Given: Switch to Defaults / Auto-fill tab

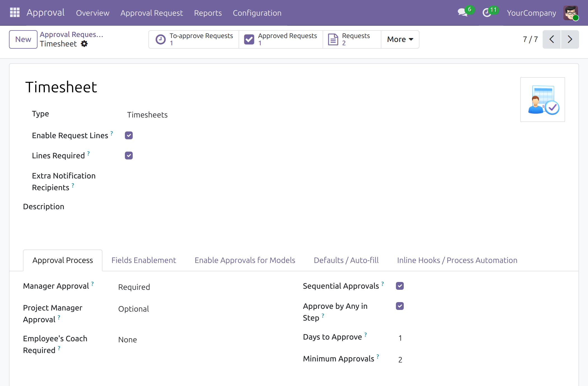Looking at the screenshot, I should click(346, 260).
